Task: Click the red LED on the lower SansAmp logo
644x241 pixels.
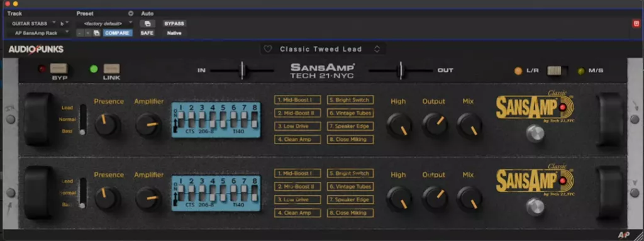Action: coord(562,181)
